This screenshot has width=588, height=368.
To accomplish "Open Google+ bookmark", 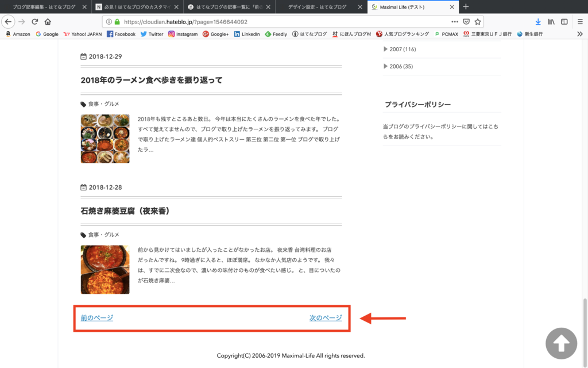I will tap(216, 34).
